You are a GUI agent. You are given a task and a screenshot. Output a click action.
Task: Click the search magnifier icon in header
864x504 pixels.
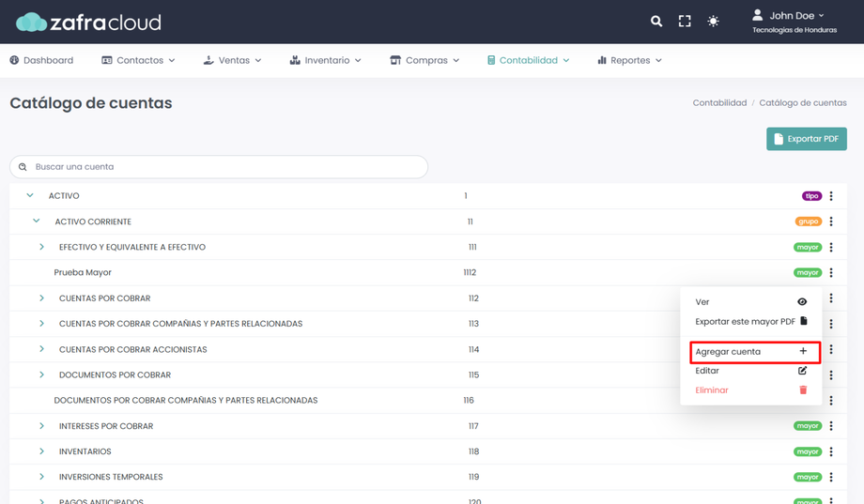[656, 22]
